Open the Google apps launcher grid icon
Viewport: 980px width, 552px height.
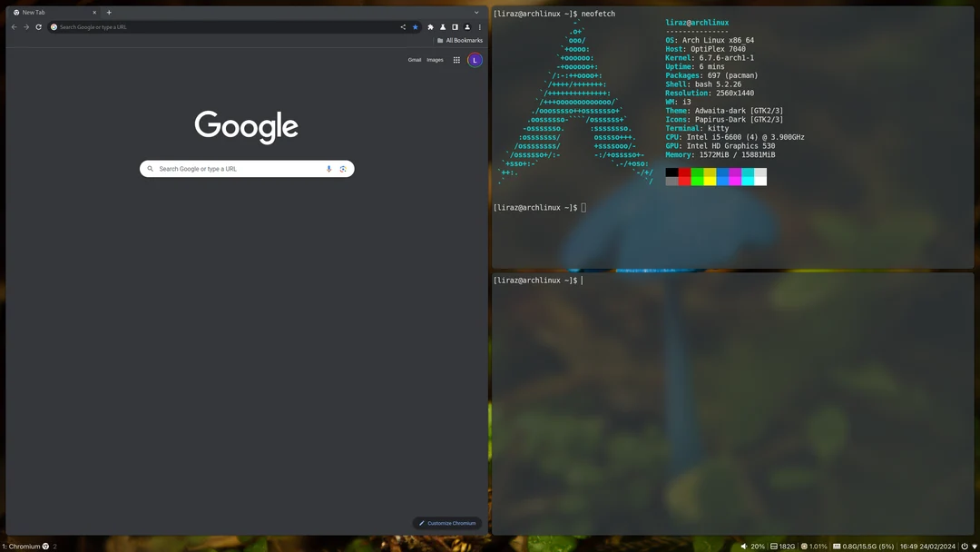click(456, 59)
